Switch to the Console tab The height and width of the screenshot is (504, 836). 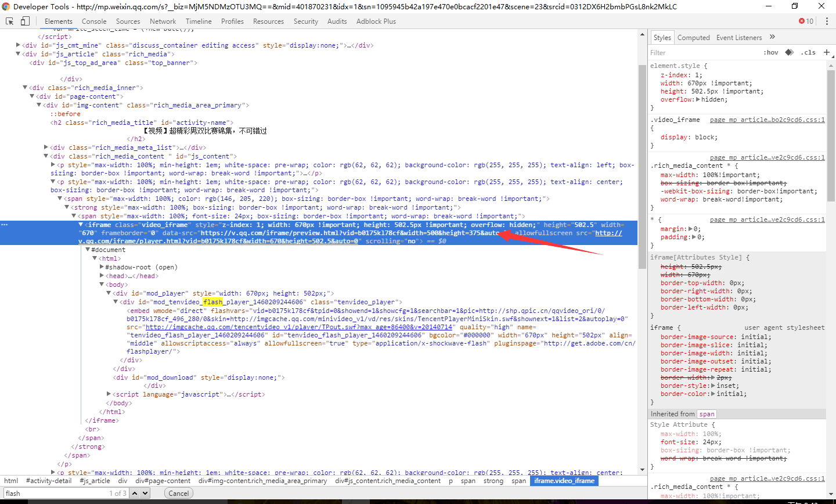(x=94, y=21)
